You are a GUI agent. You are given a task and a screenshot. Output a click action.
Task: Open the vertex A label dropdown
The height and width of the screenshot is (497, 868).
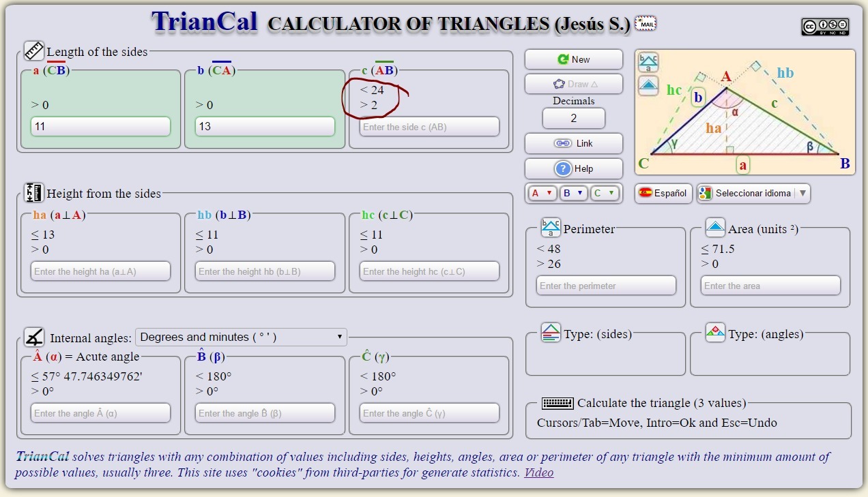542,193
